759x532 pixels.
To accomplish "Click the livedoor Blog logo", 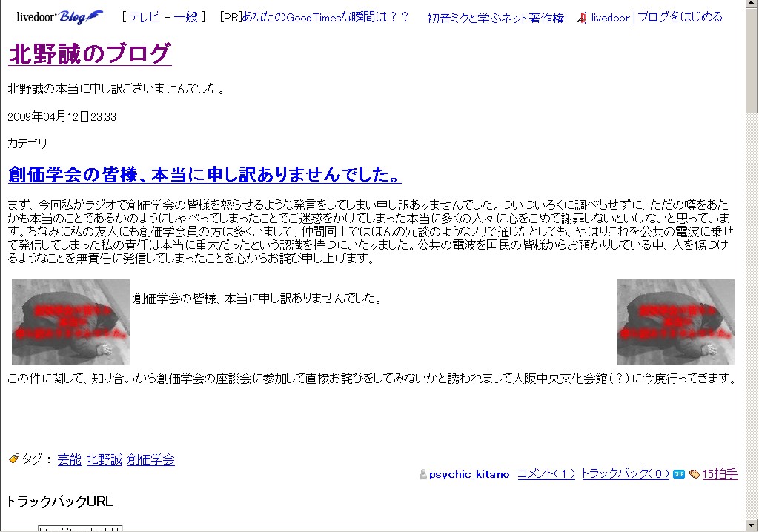I will click(x=59, y=18).
